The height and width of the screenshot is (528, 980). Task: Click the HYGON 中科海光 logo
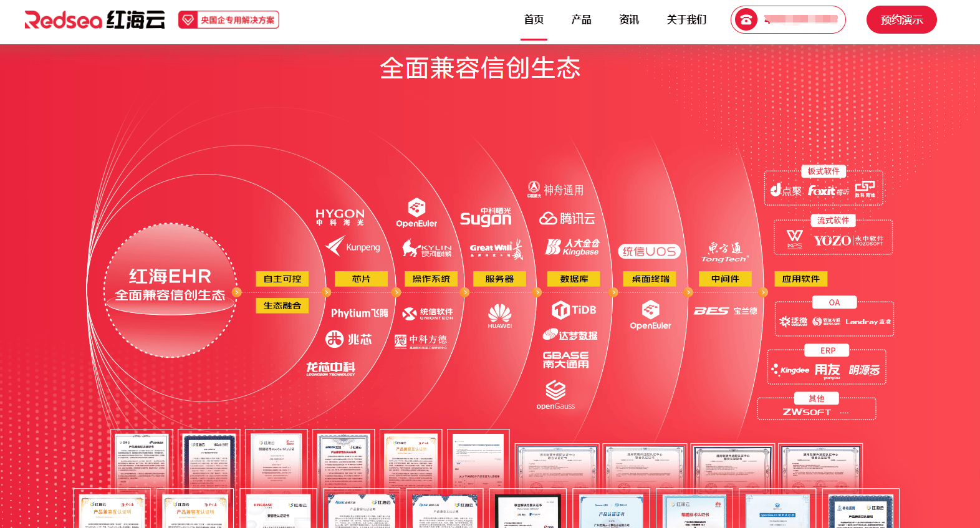(x=340, y=218)
